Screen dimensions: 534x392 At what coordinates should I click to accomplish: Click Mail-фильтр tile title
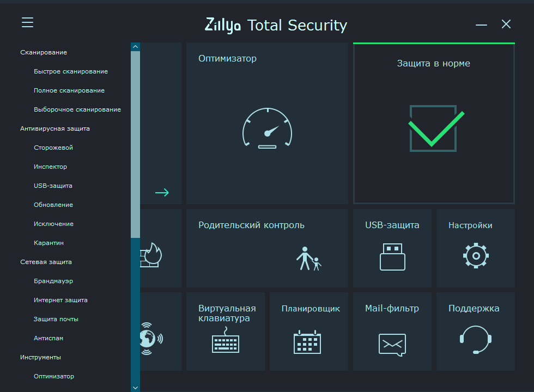392,308
